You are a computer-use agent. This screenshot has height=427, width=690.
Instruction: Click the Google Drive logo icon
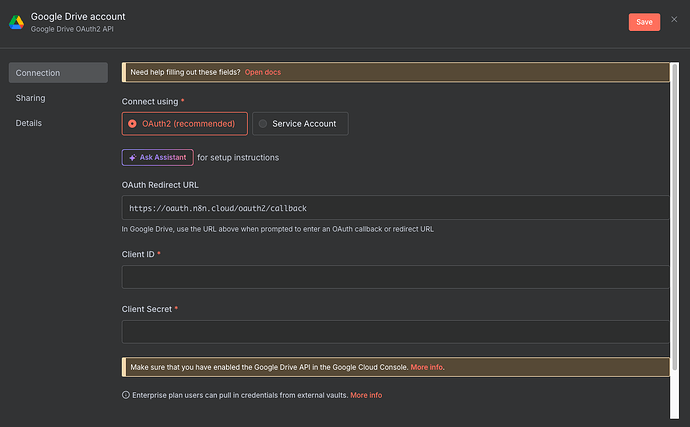point(16,22)
